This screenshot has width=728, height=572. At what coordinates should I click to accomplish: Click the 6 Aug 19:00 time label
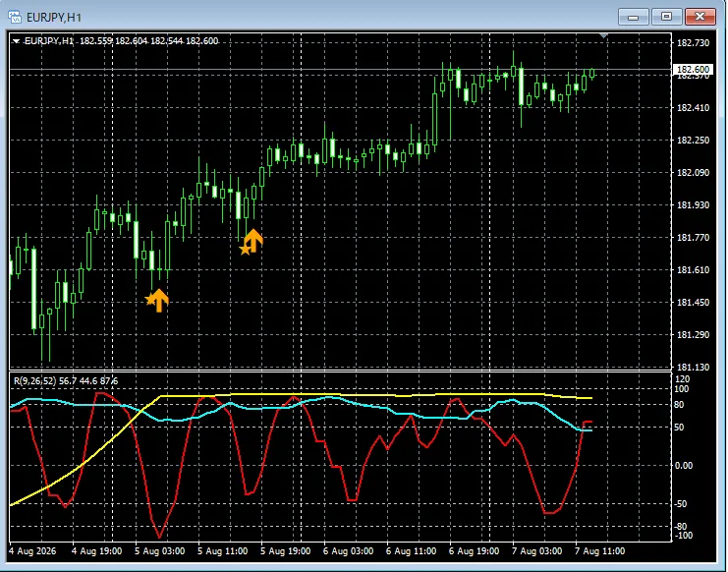click(475, 551)
